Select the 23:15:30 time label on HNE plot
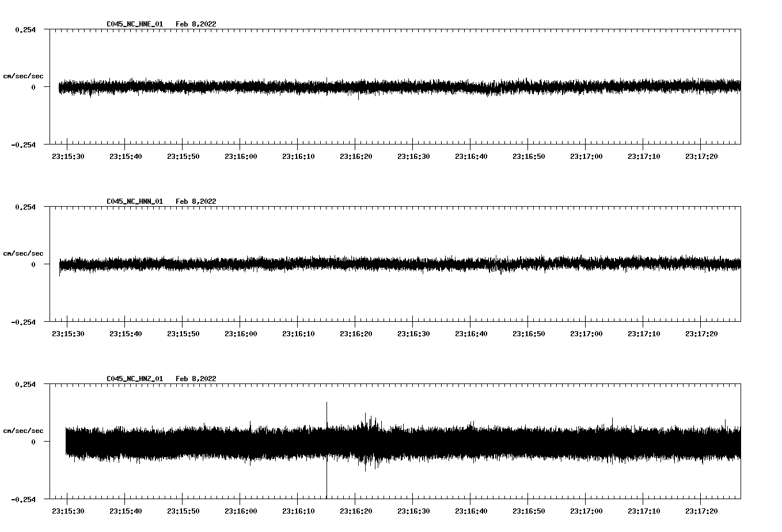Image resolution: width=782 pixels, height=532 pixels. [68, 157]
